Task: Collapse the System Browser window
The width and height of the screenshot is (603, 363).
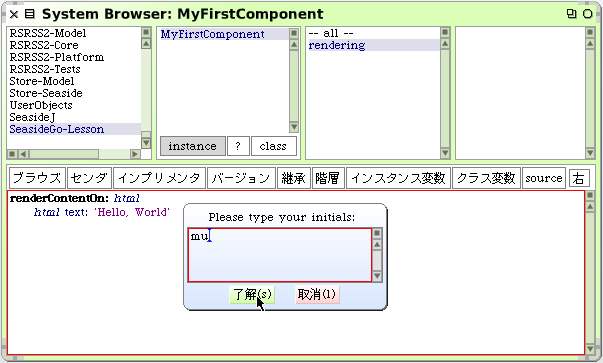Action: 588,14
